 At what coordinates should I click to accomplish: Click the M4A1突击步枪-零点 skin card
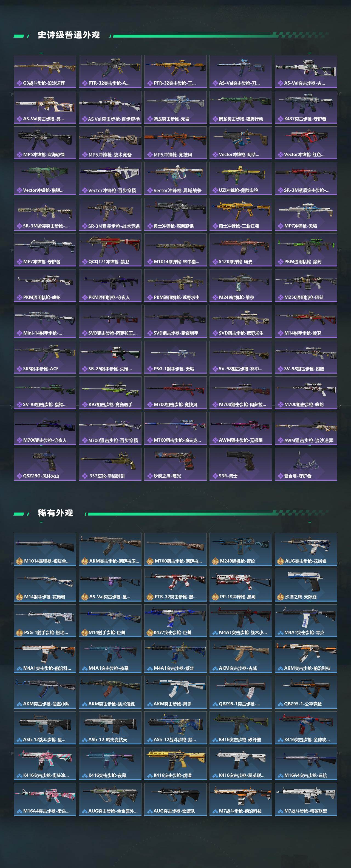pyautogui.click(x=306, y=621)
